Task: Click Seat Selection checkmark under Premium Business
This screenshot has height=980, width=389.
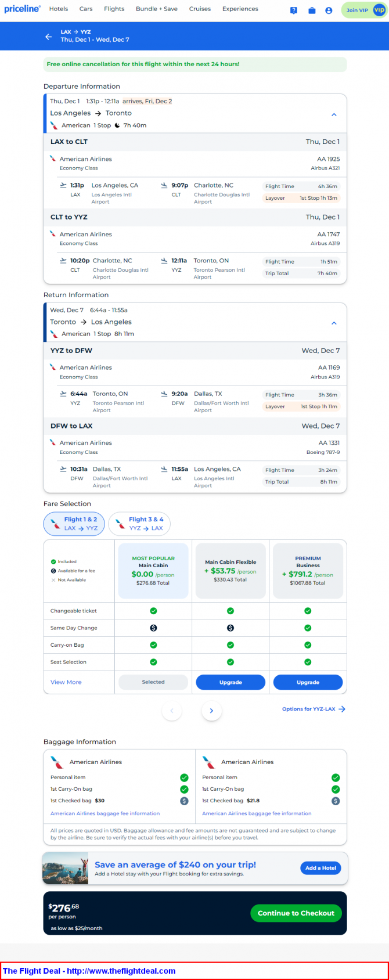Action: pyautogui.click(x=308, y=662)
